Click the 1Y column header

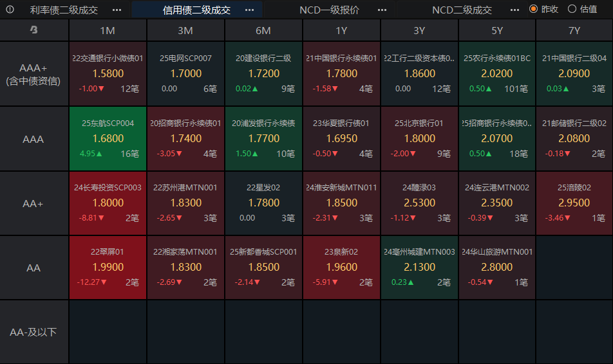tap(341, 30)
